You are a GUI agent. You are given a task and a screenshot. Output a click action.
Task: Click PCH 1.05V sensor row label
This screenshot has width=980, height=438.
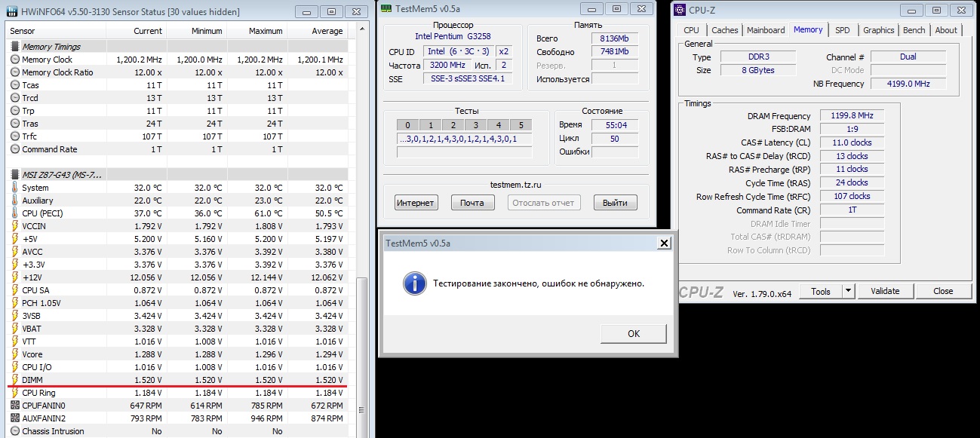coord(42,303)
